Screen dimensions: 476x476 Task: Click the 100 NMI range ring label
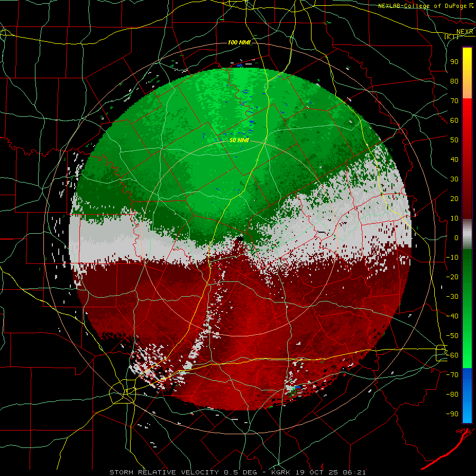239,42
